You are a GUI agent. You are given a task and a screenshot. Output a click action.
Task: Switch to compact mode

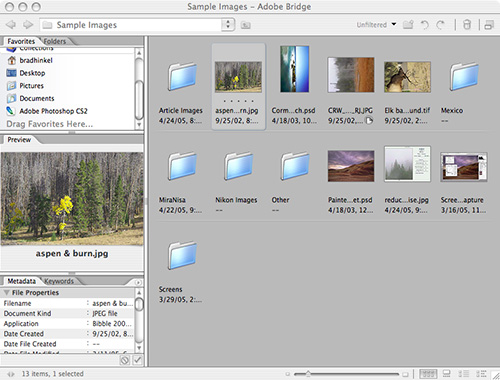(489, 25)
